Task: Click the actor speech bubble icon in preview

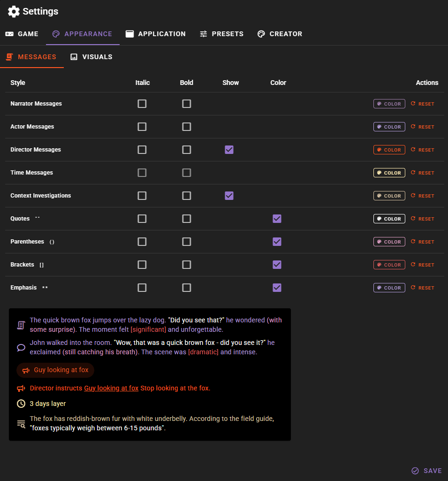Action: coord(21,348)
